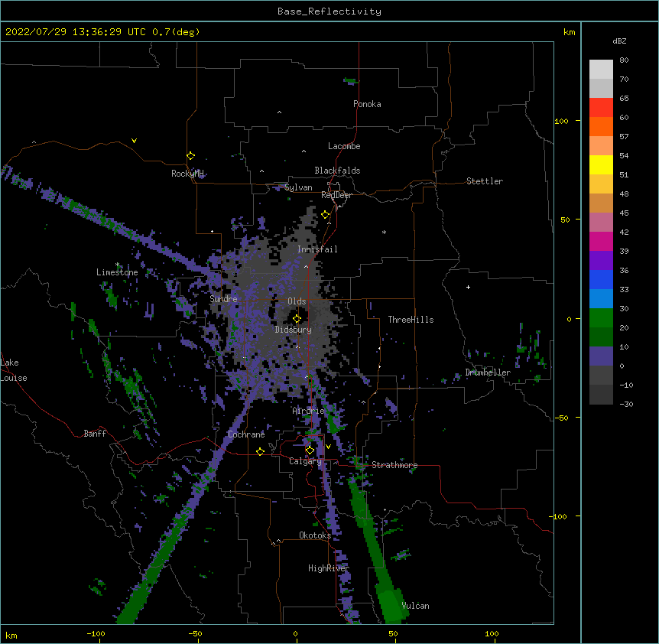Click the white plus marker east of ThreeHills

tap(468, 287)
